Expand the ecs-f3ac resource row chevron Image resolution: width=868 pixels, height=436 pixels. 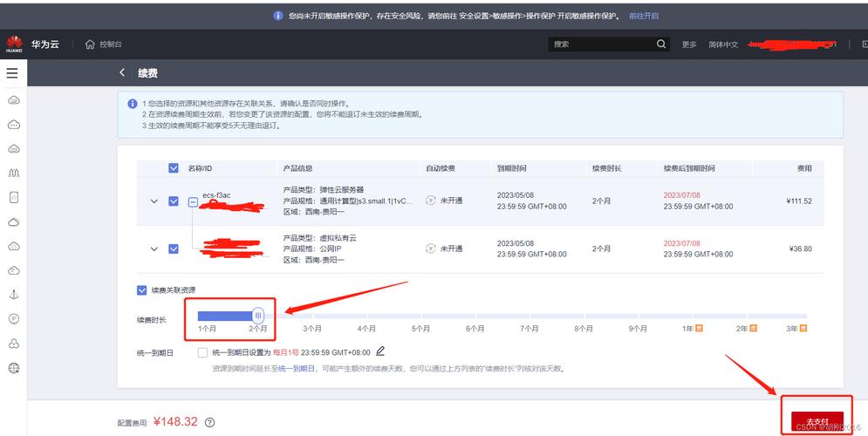[x=154, y=201]
